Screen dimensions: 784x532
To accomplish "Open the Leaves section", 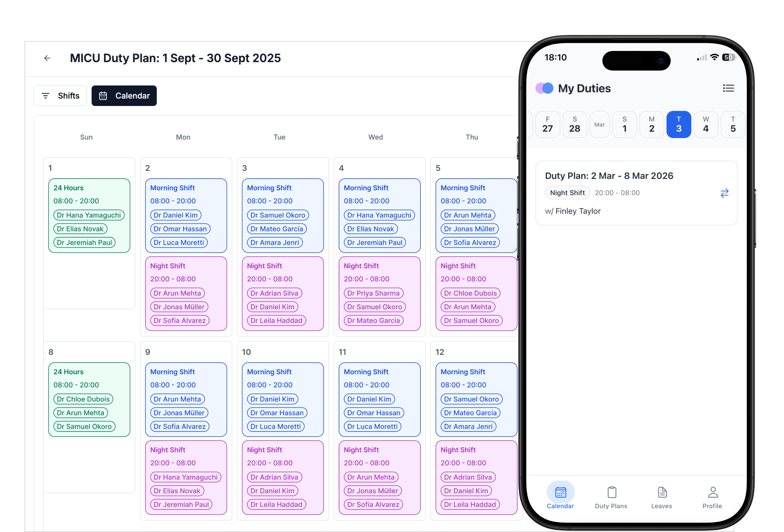I will tap(661, 496).
